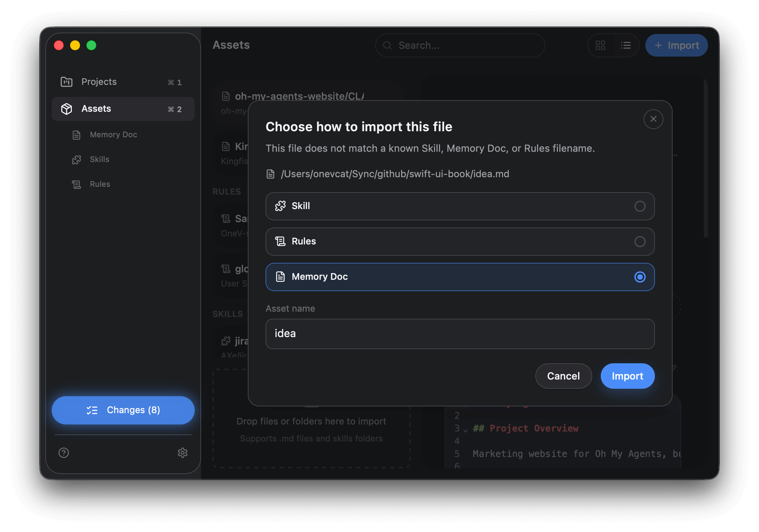Click the search magnifier icon

(387, 45)
